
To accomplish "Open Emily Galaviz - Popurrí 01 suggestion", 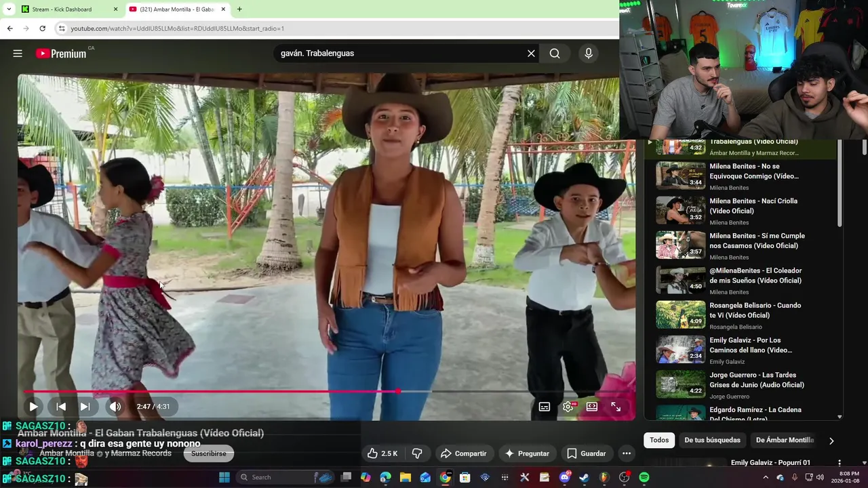I will tap(770, 463).
